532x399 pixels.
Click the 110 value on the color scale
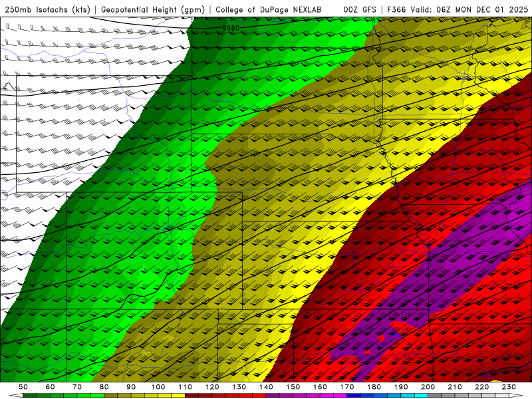click(x=186, y=387)
